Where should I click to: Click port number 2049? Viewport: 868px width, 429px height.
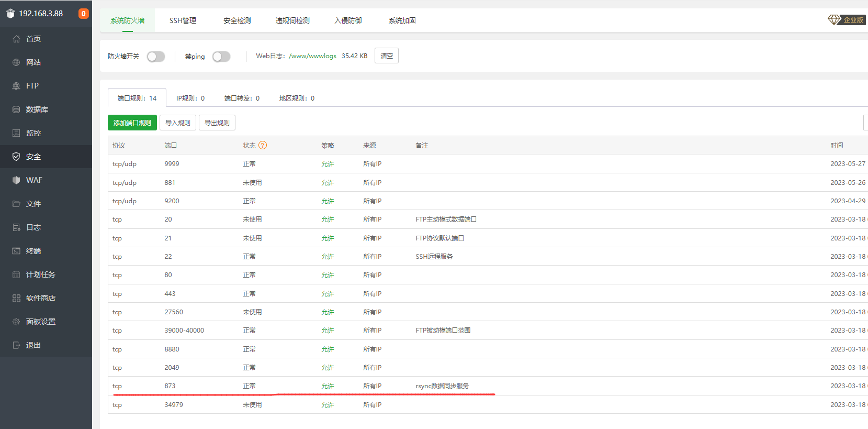172,368
